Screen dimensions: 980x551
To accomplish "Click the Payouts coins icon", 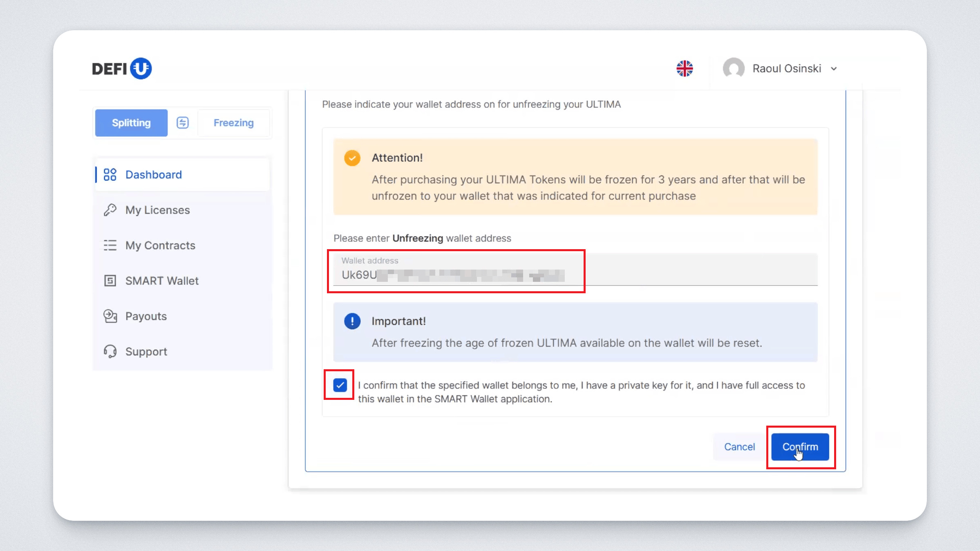I will coord(110,316).
